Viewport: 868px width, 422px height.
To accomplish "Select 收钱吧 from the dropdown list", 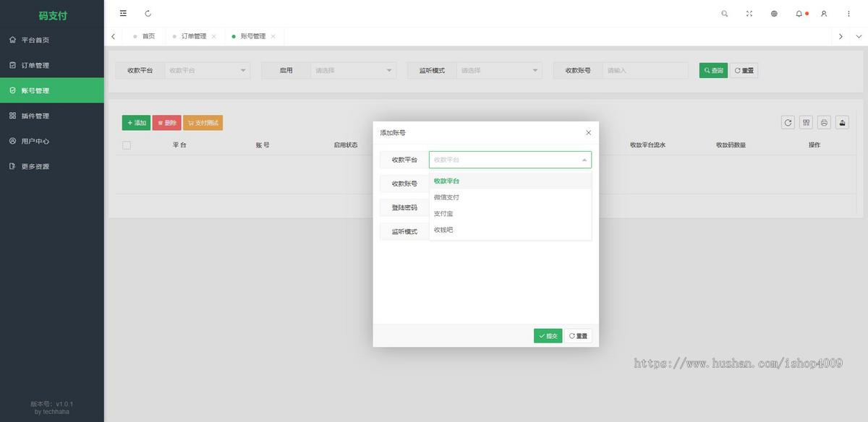I will [x=510, y=230].
